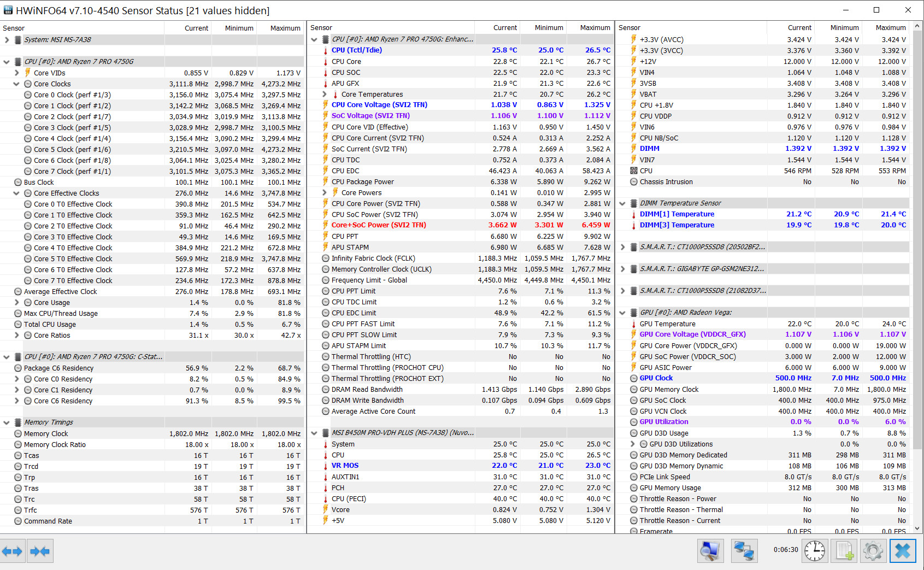This screenshot has height=570, width=924.
Task: Expand the Core Usage row
Action: coord(16,302)
